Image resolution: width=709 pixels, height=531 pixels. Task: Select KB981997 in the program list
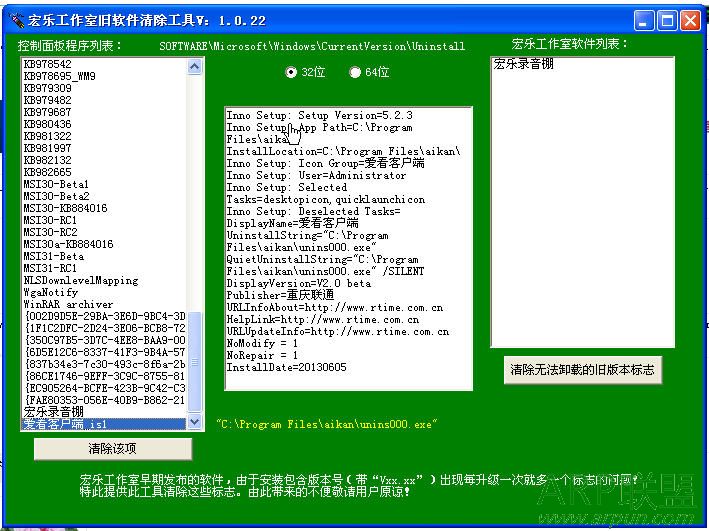104,148
